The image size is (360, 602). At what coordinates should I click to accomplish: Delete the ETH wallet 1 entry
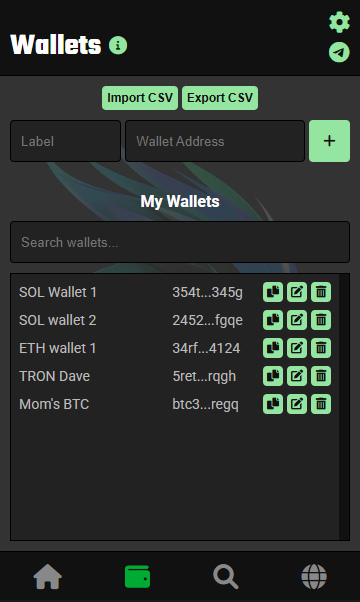click(321, 348)
